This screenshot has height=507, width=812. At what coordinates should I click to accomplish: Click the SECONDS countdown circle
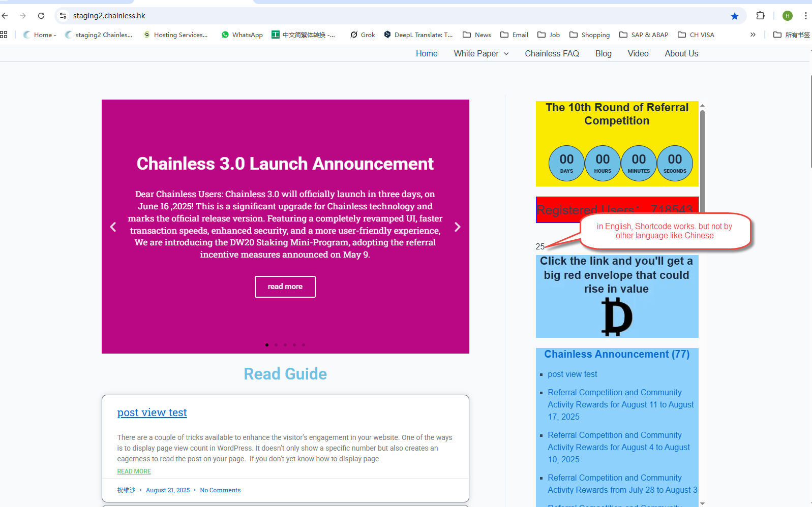675,164
